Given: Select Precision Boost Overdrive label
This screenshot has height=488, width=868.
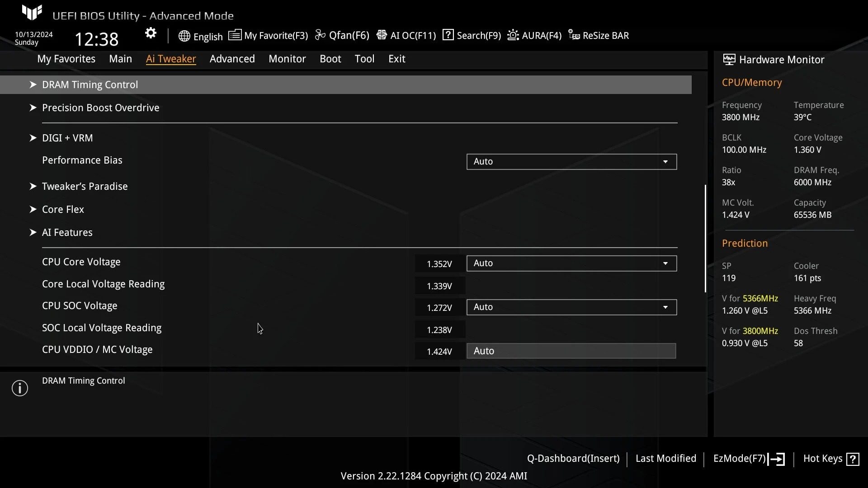Looking at the screenshot, I should click(x=101, y=108).
